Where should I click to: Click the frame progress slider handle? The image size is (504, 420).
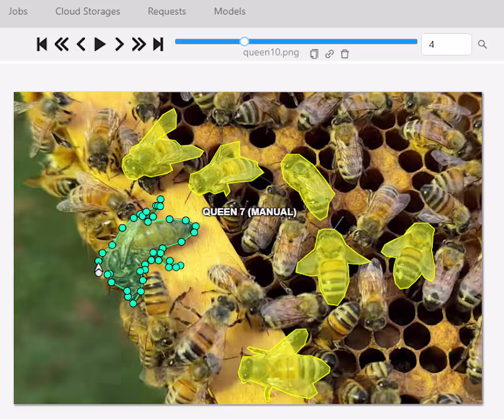[x=244, y=41]
